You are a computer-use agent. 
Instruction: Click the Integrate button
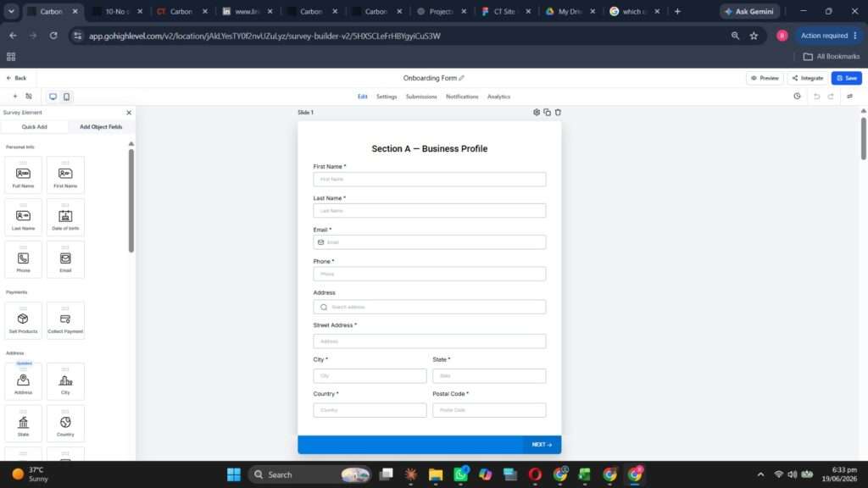(808, 78)
